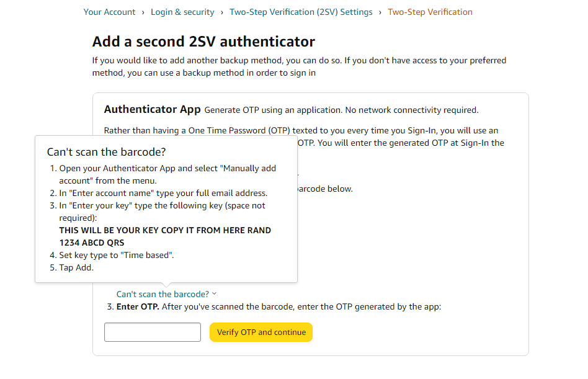
Task: Click the "Tap Add" instruction step
Action: pyautogui.click(x=76, y=267)
